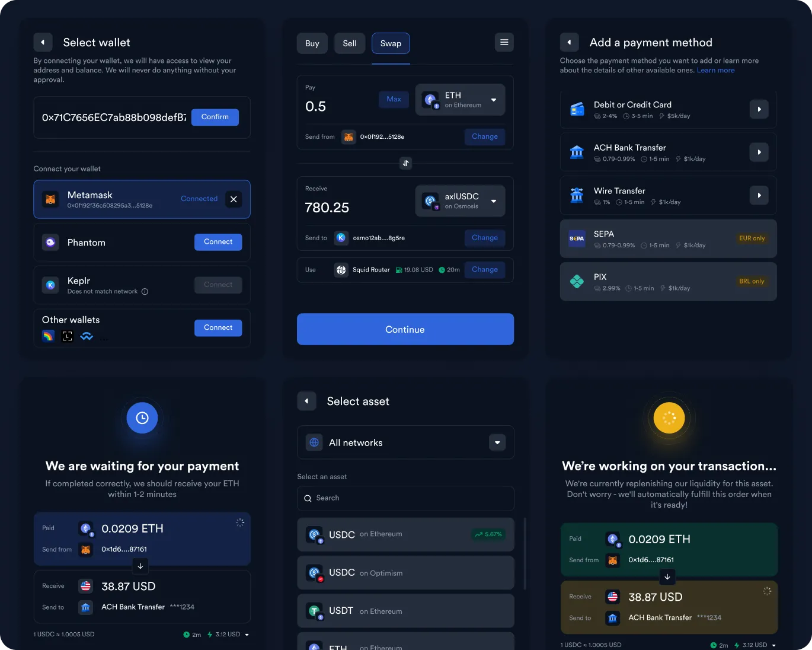
Task: Switch to the Sell tab
Action: point(349,43)
